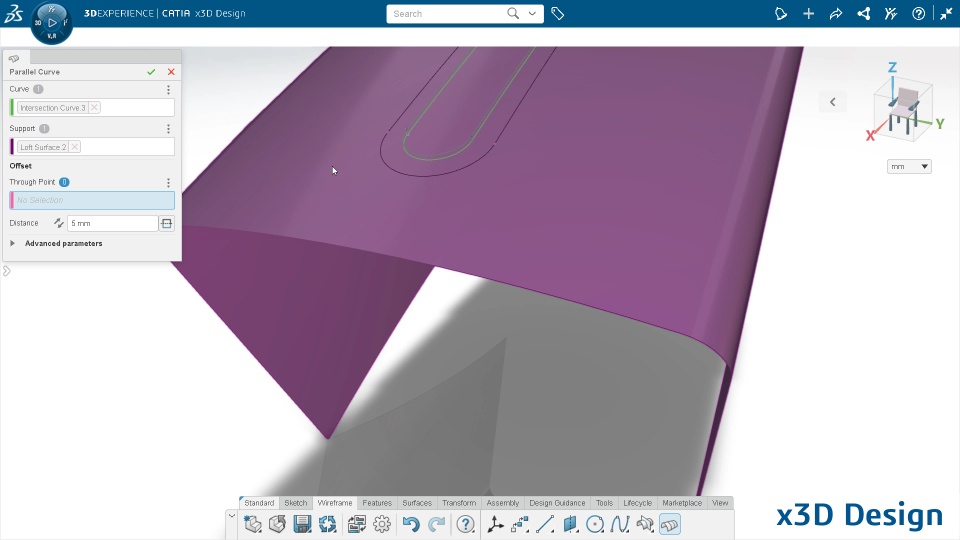The height and width of the screenshot is (540, 960).
Task: Click the properties exchange icon in toolbar
Action: pyautogui.click(x=356, y=524)
